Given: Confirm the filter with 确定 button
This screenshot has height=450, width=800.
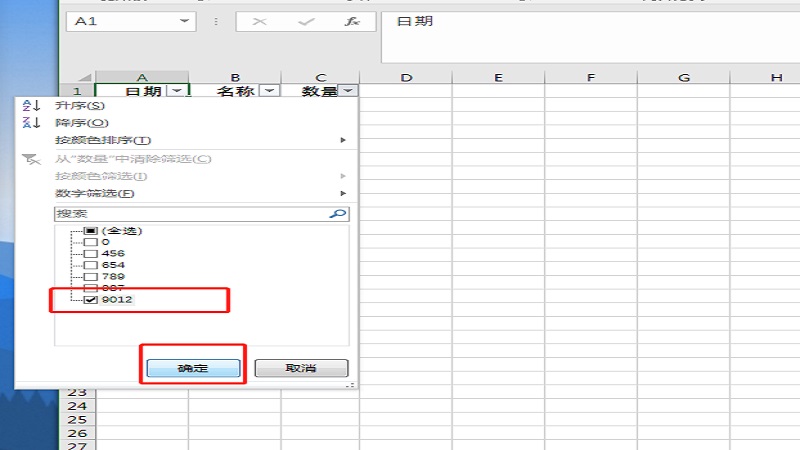Looking at the screenshot, I should pyautogui.click(x=193, y=368).
